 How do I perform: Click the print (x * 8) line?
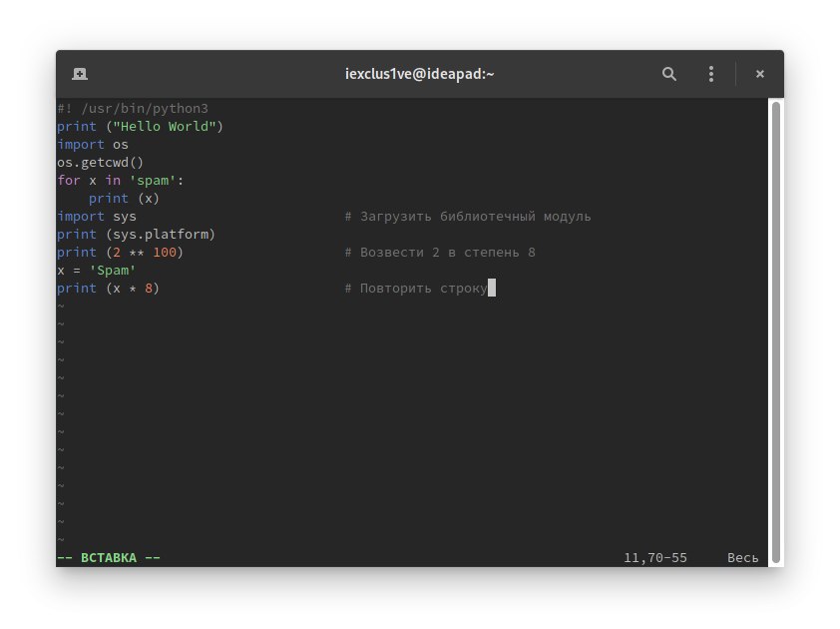tap(108, 289)
